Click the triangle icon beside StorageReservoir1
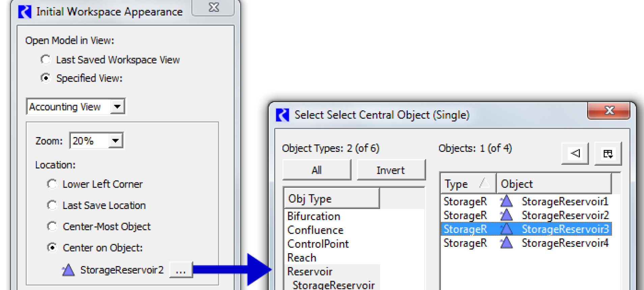Image resolution: width=644 pixels, height=290 pixels. pos(506,202)
